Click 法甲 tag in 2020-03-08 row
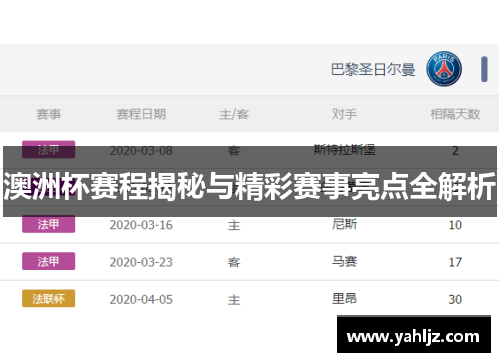 tap(49, 150)
